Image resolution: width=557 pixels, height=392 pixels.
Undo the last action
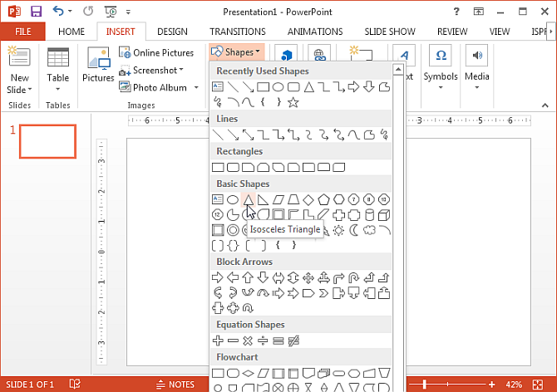point(58,12)
